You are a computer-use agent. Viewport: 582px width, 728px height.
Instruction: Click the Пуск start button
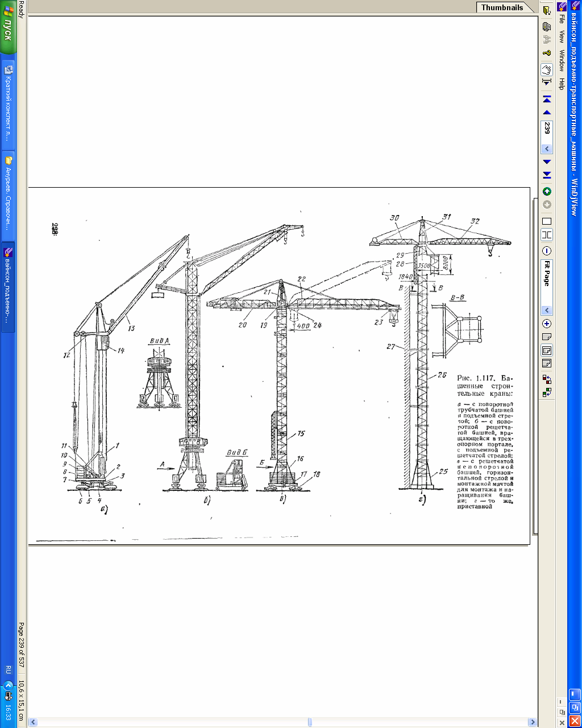(8, 27)
